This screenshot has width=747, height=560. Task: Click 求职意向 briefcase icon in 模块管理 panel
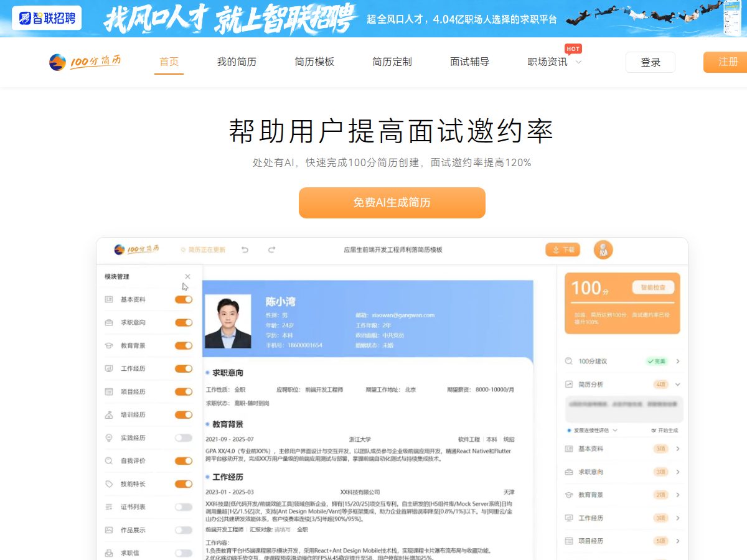pos(109,322)
